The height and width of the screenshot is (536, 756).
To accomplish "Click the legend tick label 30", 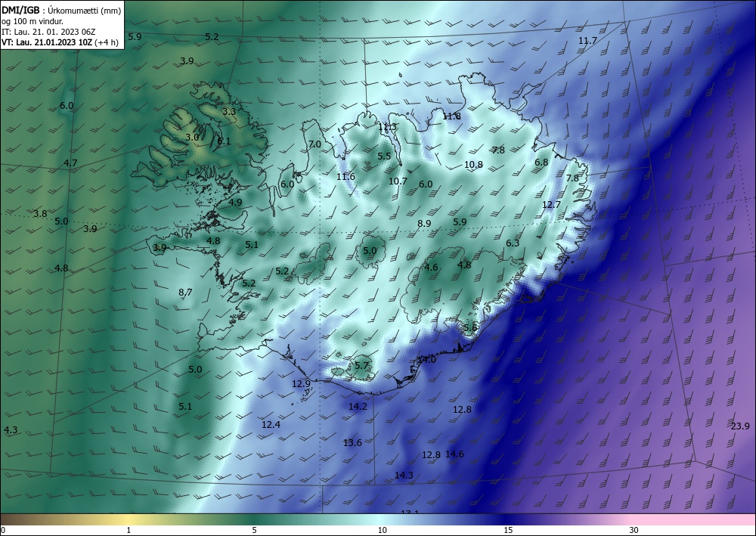I will click(634, 531).
